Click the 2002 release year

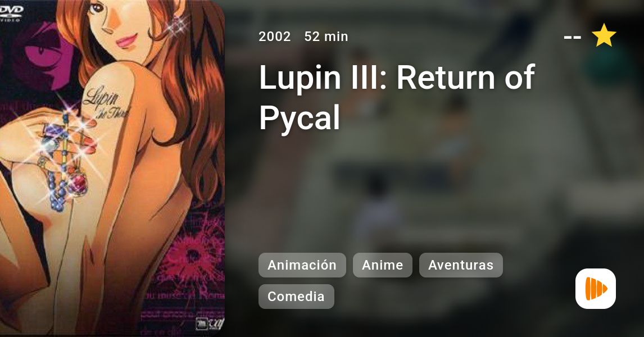(x=274, y=37)
